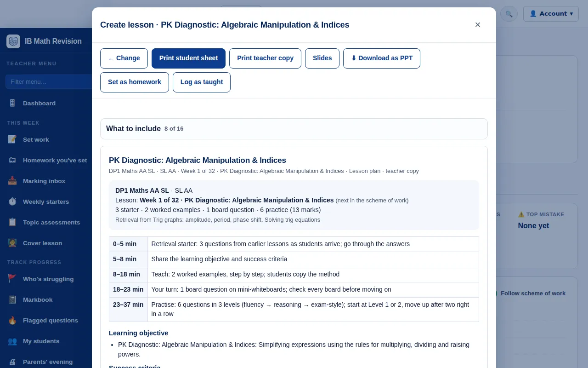Click the My students people icon
Screen dimensions: 588x368
click(x=12, y=341)
